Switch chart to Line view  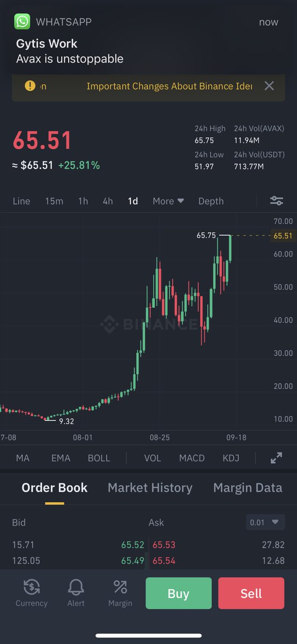pos(21,201)
